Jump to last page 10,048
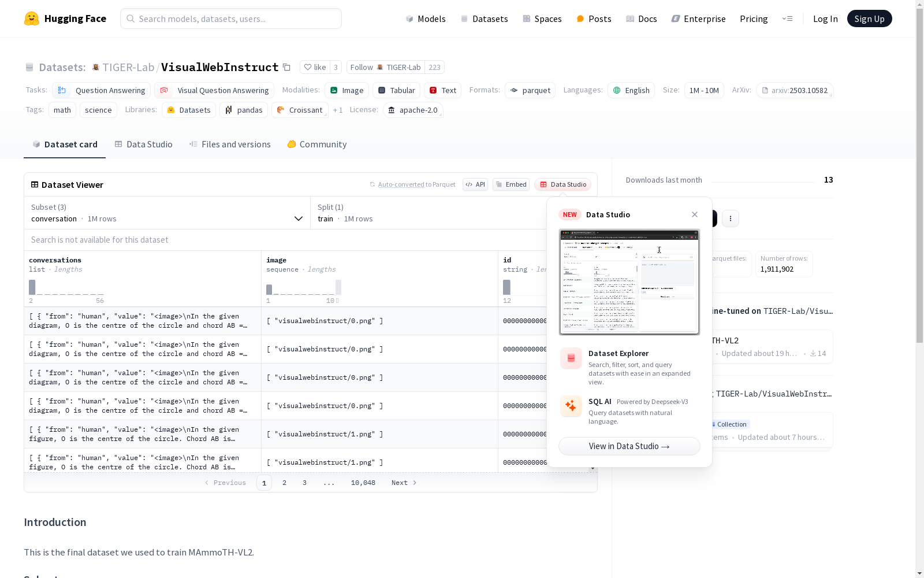The height and width of the screenshot is (578, 924). pyautogui.click(x=363, y=483)
